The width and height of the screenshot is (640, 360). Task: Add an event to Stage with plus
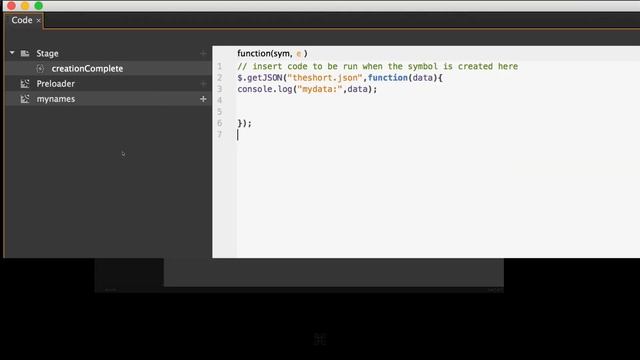pyautogui.click(x=203, y=53)
